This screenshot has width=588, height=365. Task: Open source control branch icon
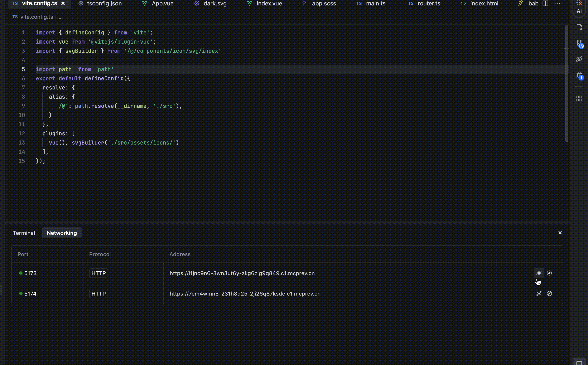[x=579, y=44]
